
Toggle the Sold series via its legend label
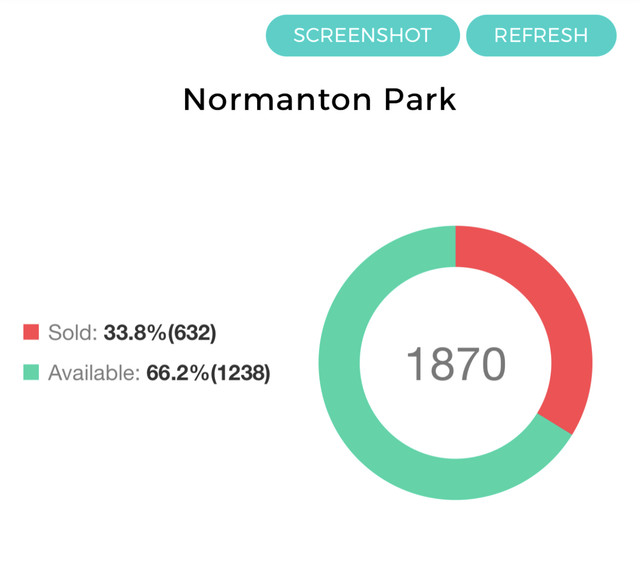(x=72, y=332)
